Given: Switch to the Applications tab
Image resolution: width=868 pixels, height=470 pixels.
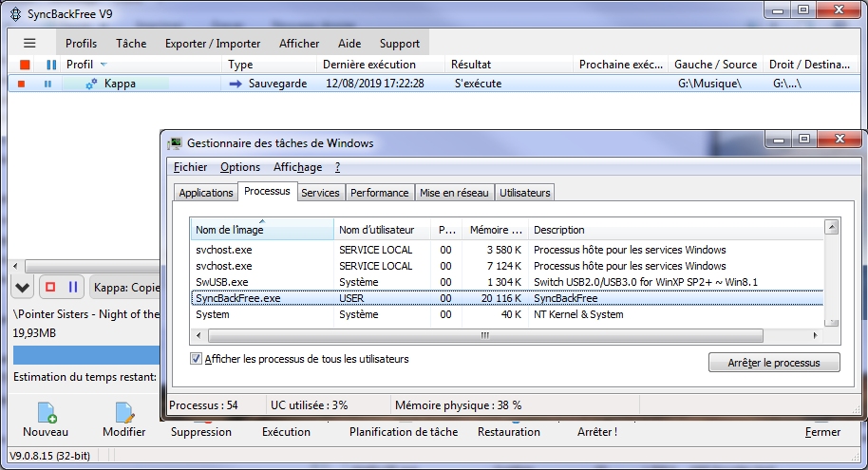Looking at the screenshot, I should (206, 193).
